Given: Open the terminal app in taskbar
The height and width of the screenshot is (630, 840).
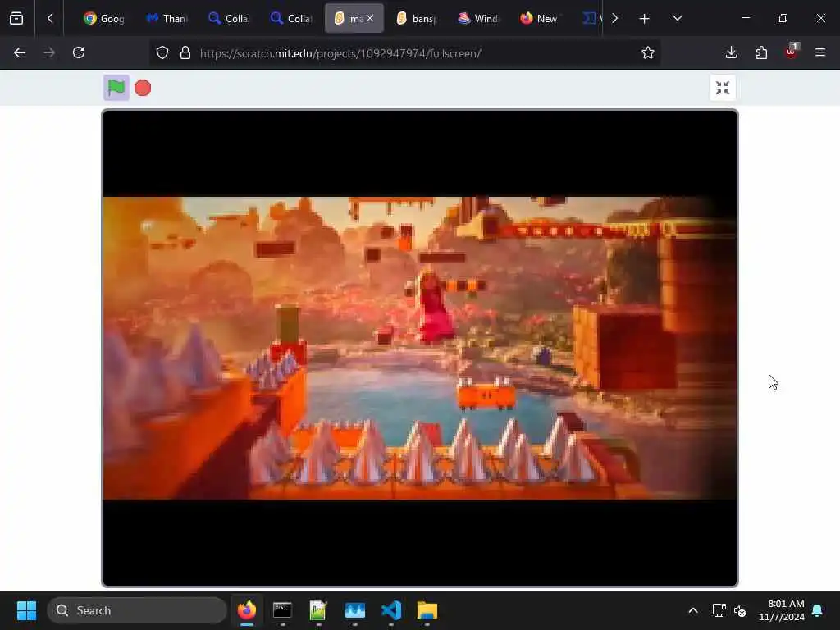Looking at the screenshot, I should click(282, 610).
